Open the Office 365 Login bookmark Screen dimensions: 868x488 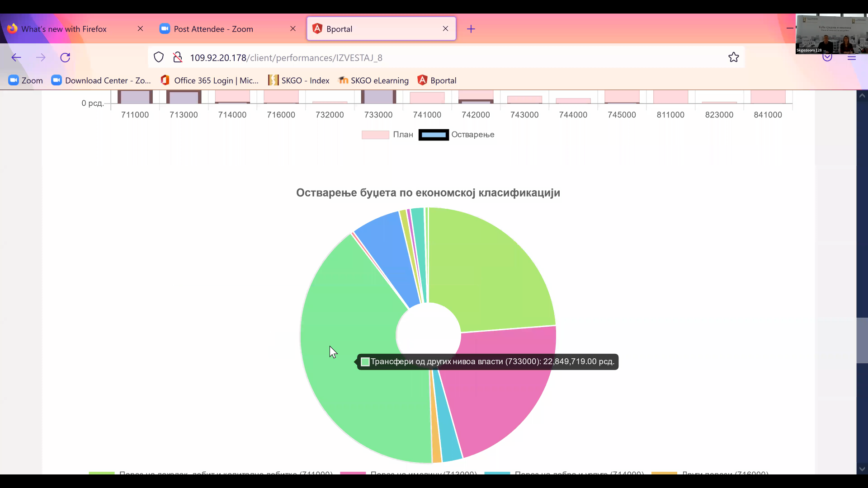pos(210,80)
